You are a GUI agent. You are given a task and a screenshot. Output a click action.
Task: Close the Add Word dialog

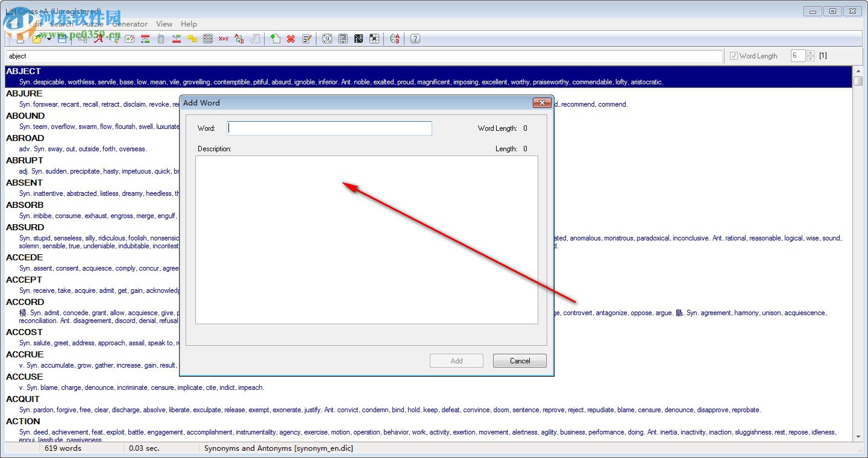(542, 102)
